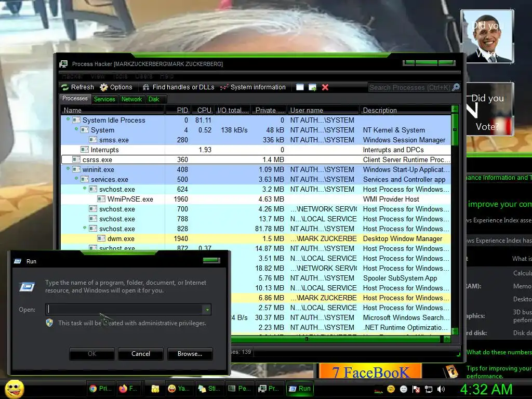The width and height of the screenshot is (532, 399).
Task: Open the Sti... taskbar button
Action: pyautogui.click(x=209, y=389)
